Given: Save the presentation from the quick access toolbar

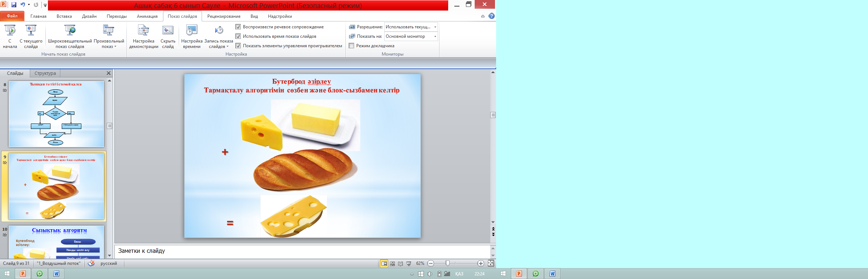Looking at the screenshot, I should click(14, 5).
